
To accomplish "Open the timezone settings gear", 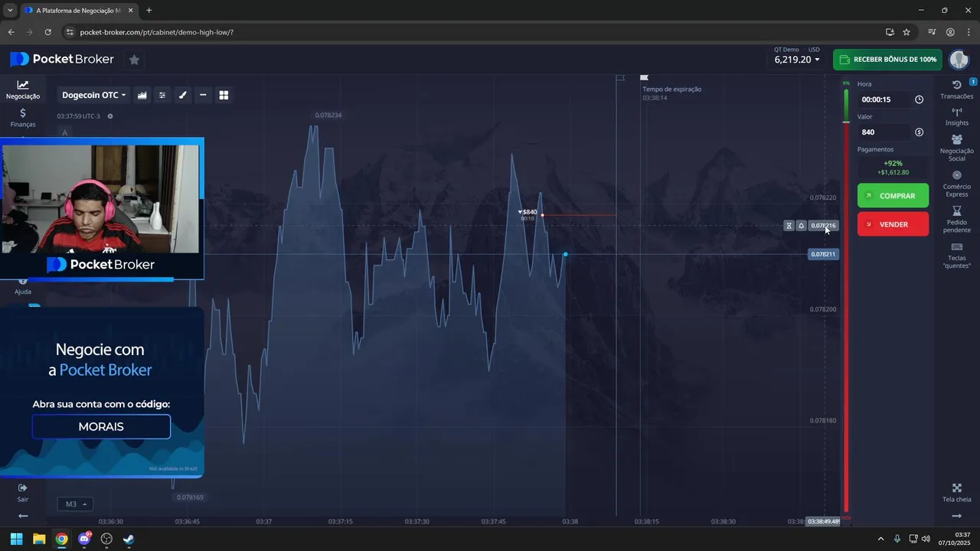I will pyautogui.click(x=110, y=116).
